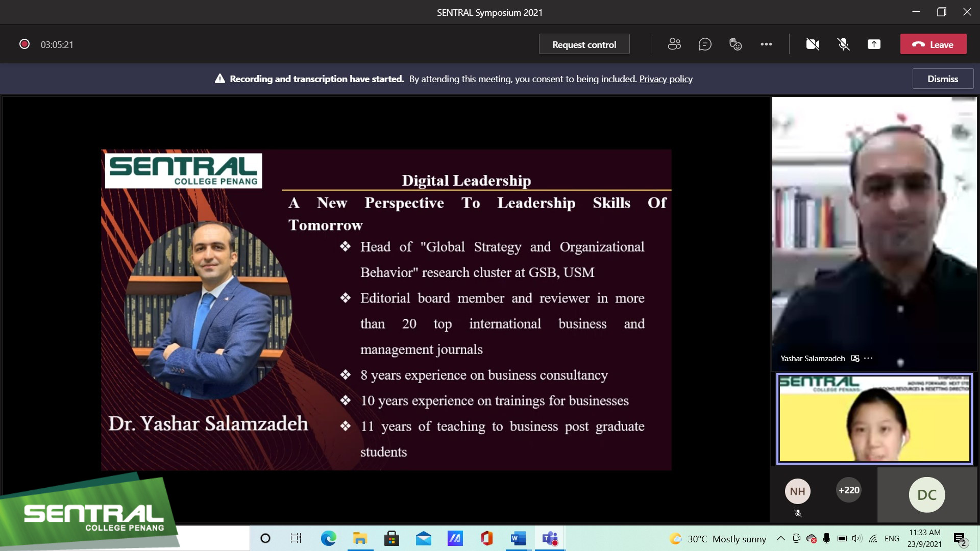
Task: Click the Meet Now tray icon
Action: (x=796, y=538)
